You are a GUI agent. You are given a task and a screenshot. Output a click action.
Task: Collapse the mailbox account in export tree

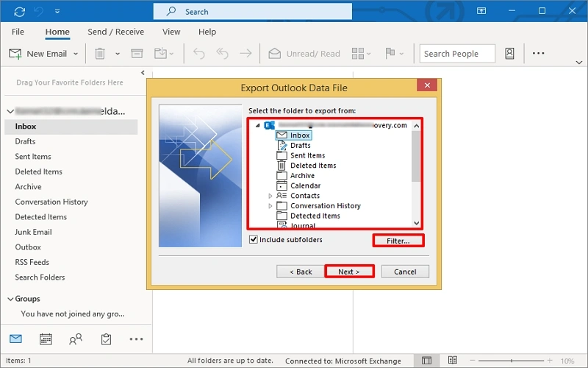click(x=258, y=125)
